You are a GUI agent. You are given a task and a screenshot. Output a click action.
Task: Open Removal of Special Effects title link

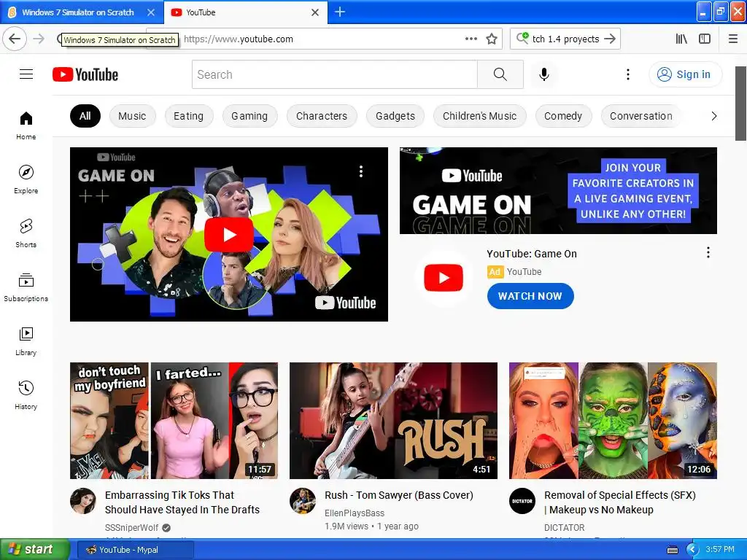pyautogui.click(x=620, y=502)
